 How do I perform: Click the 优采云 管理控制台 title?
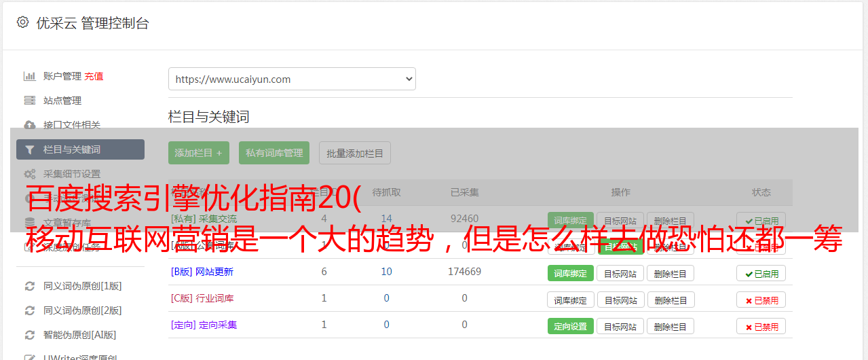(92, 23)
